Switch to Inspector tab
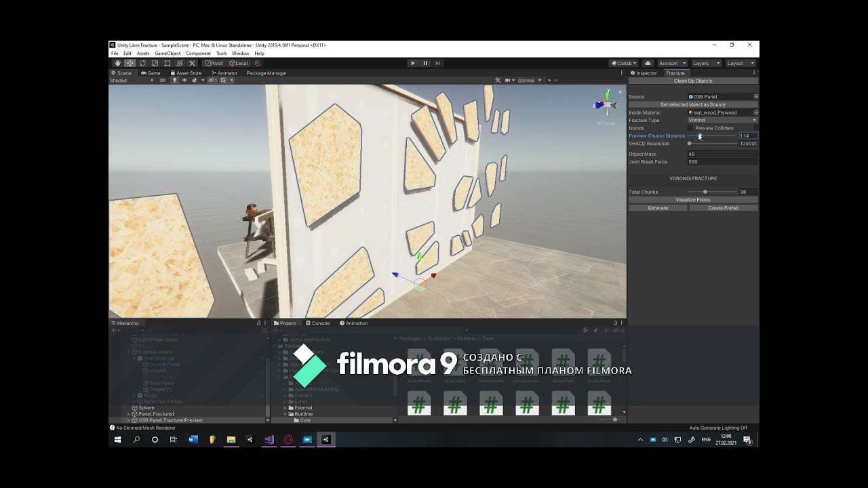Image resolution: width=868 pixels, height=488 pixels. pyautogui.click(x=644, y=73)
